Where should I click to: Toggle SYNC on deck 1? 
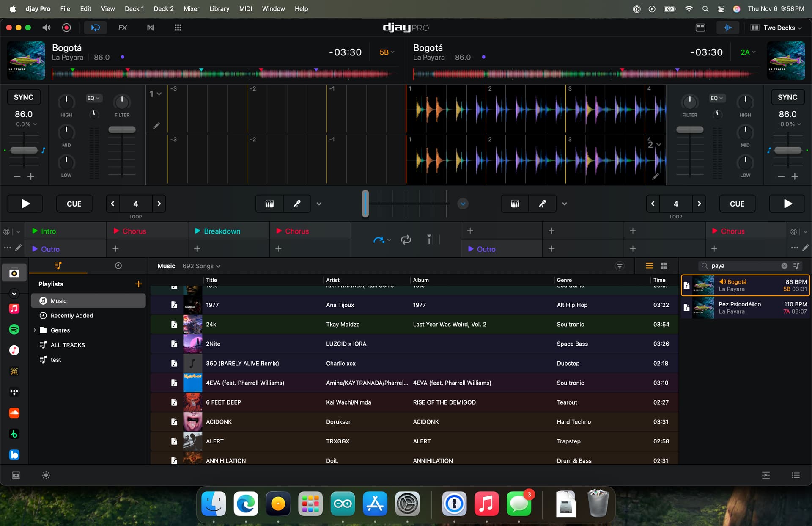pos(24,97)
